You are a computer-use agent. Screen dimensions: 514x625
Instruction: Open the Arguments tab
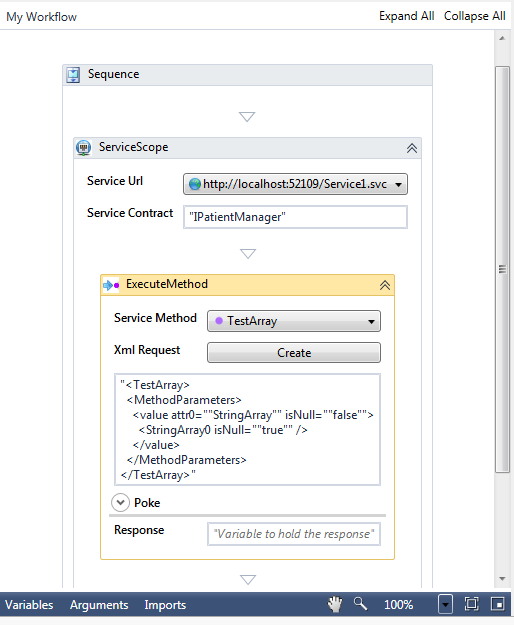pos(99,605)
